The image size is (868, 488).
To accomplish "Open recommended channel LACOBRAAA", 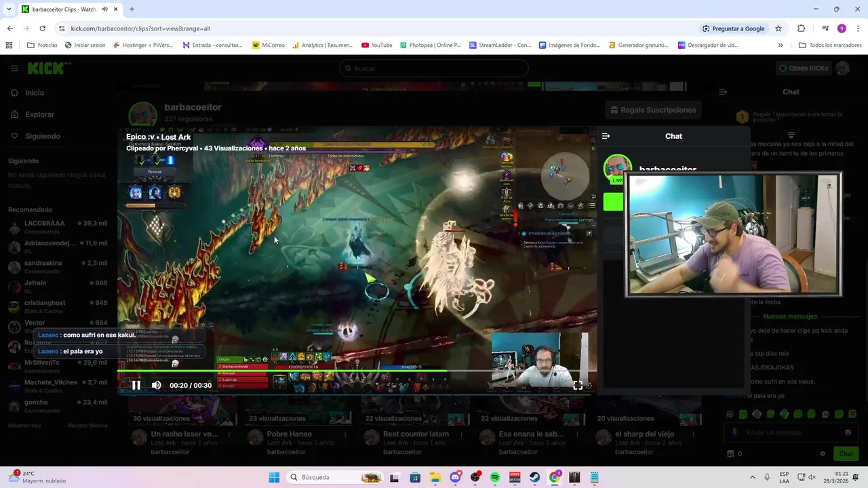I will [58, 227].
